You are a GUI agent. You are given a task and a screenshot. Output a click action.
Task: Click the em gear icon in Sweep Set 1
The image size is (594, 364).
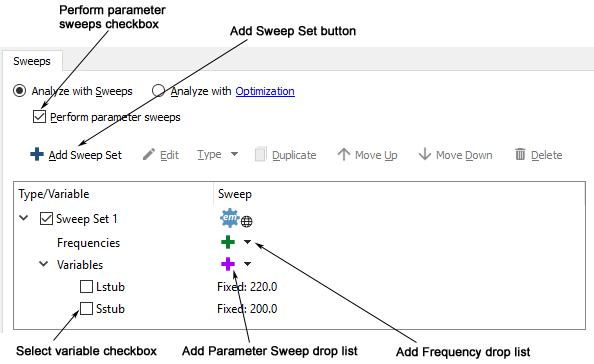coord(230,218)
